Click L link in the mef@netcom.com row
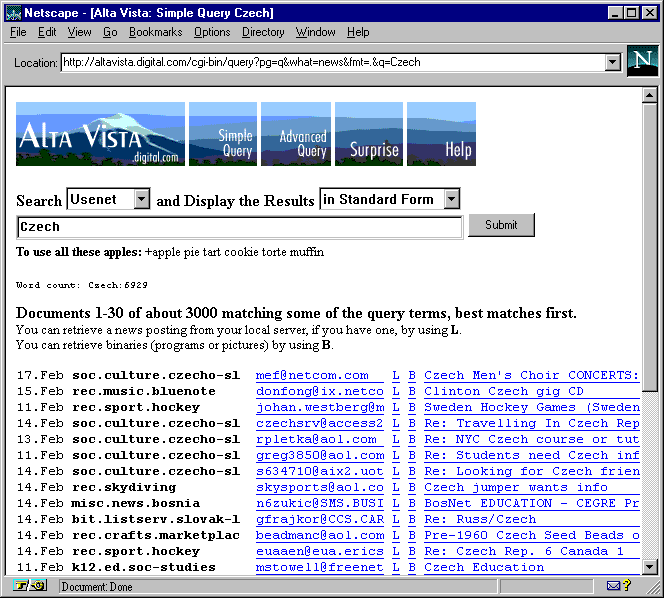 point(396,376)
